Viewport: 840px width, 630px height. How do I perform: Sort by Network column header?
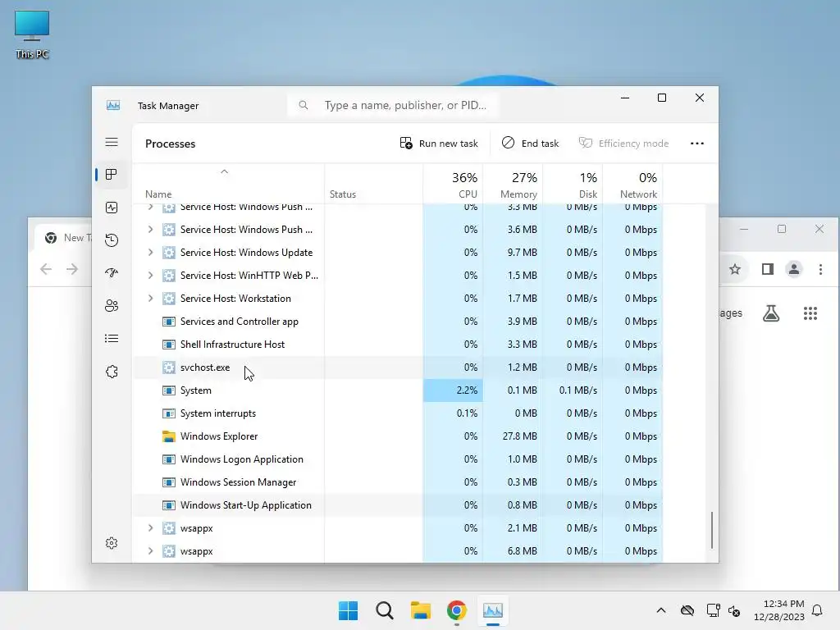[x=632, y=185]
